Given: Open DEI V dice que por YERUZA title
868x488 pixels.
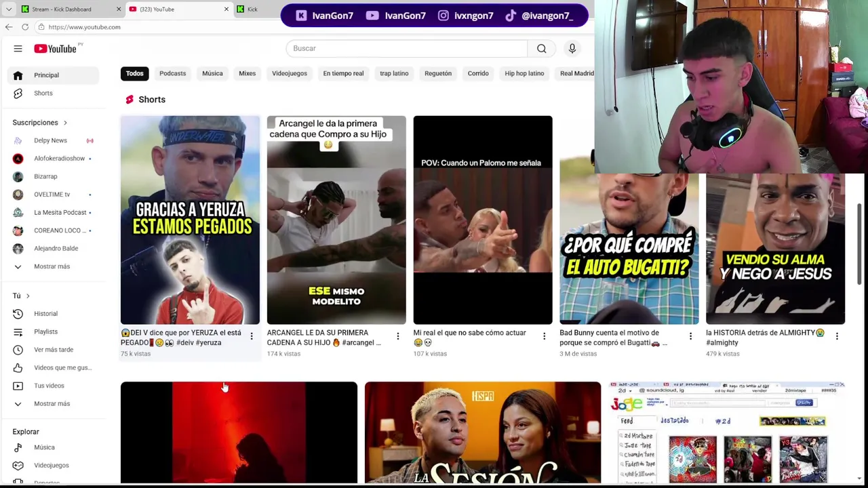Looking at the screenshot, I should pyautogui.click(x=181, y=338).
